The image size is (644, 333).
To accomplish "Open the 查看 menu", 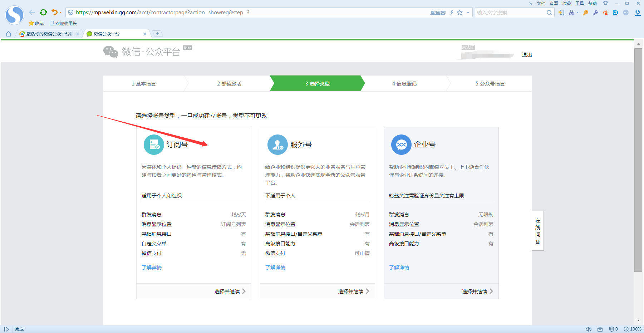I will pyautogui.click(x=554, y=4).
